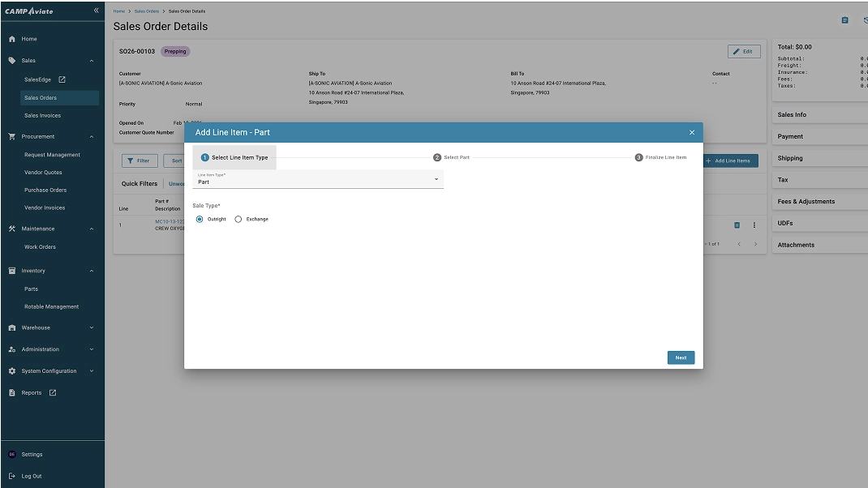868x488 pixels.
Task: Expand the Administration menu section
Action: [x=92, y=349]
